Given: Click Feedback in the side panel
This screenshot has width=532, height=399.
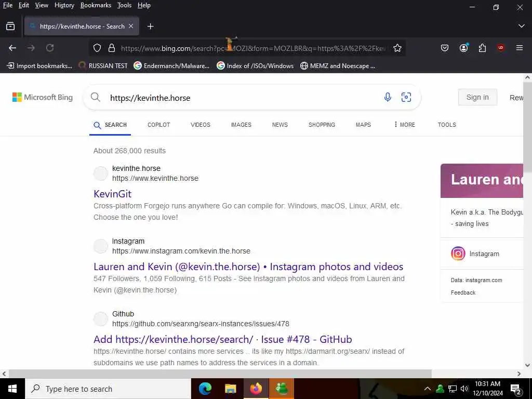Looking at the screenshot, I should [463, 292].
